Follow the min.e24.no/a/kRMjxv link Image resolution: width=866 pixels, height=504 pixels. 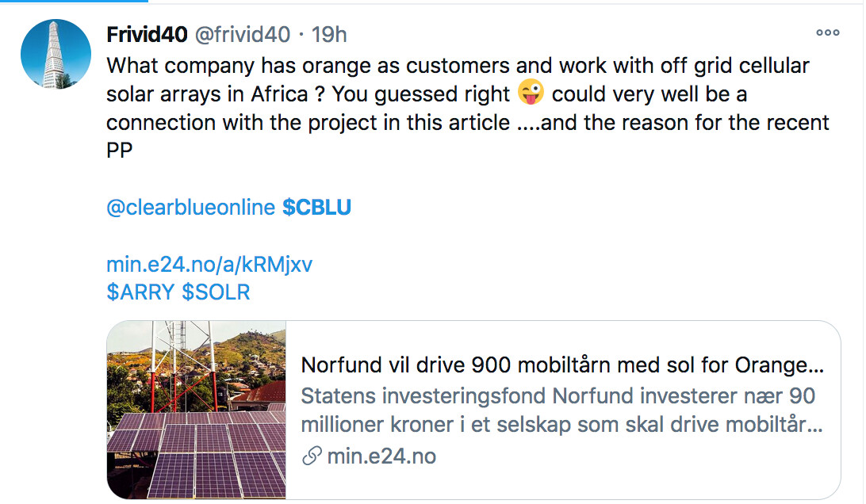[x=209, y=265]
